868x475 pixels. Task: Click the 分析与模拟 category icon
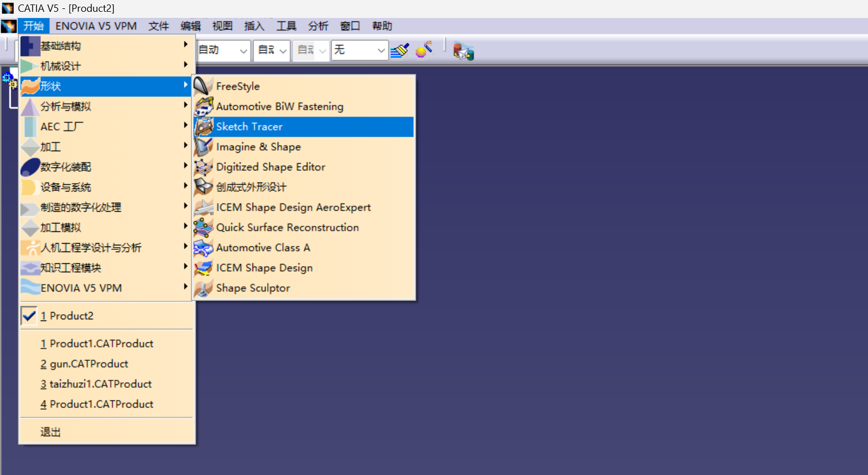[30, 106]
